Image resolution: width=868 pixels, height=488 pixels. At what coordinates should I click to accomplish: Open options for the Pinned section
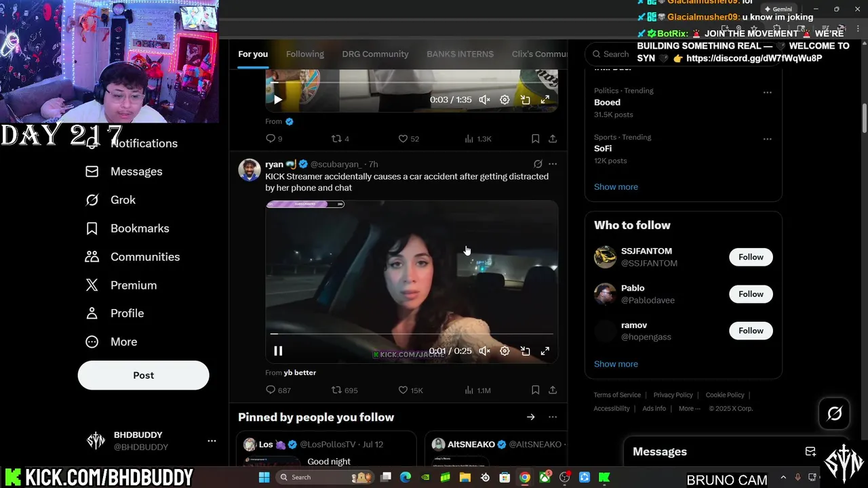click(553, 418)
